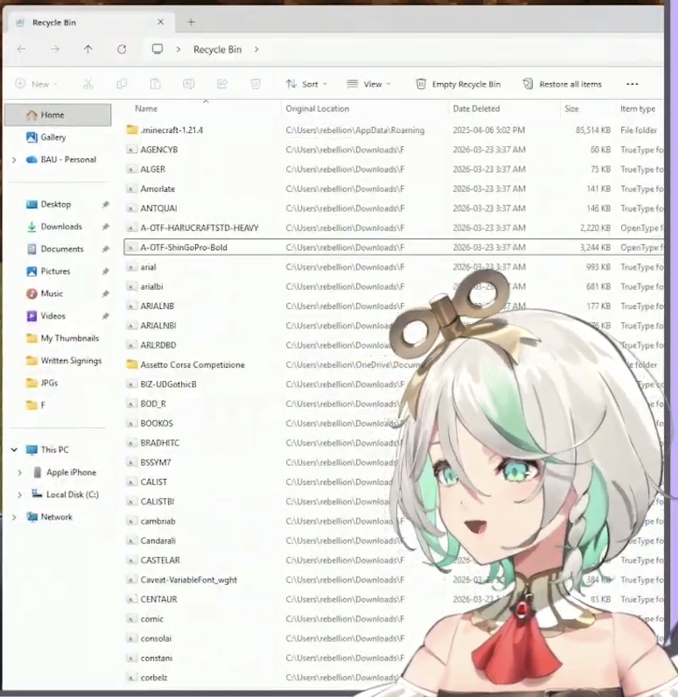The height and width of the screenshot is (697, 678).
Task: Select the AGENCYB font file
Action: coord(393,150)
